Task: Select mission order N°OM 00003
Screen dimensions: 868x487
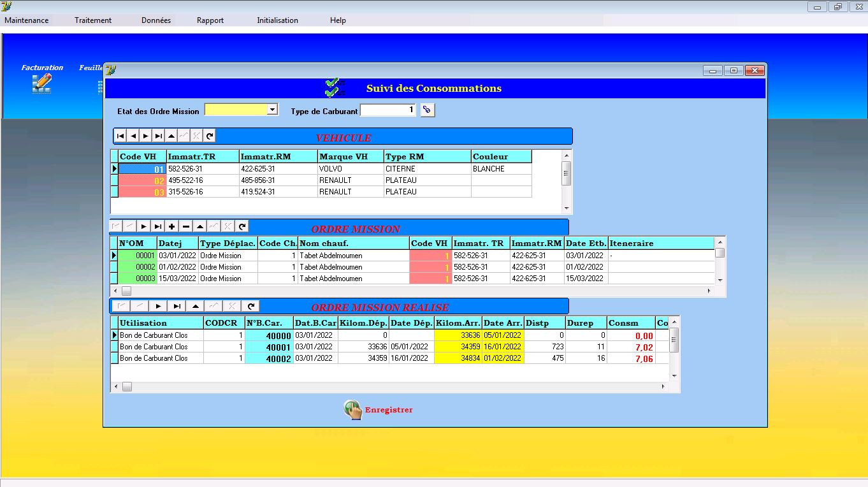Action: 137,279
